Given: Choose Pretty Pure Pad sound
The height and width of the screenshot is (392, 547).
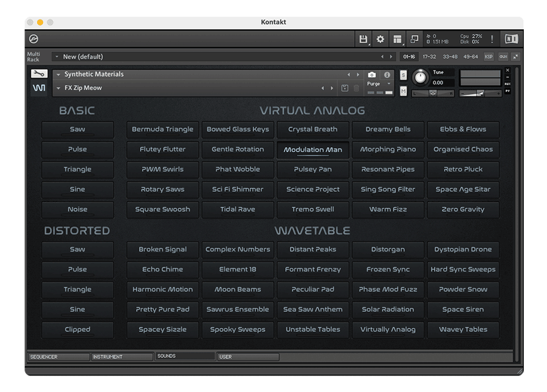Looking at the screenshot, I should pos(162,310).
